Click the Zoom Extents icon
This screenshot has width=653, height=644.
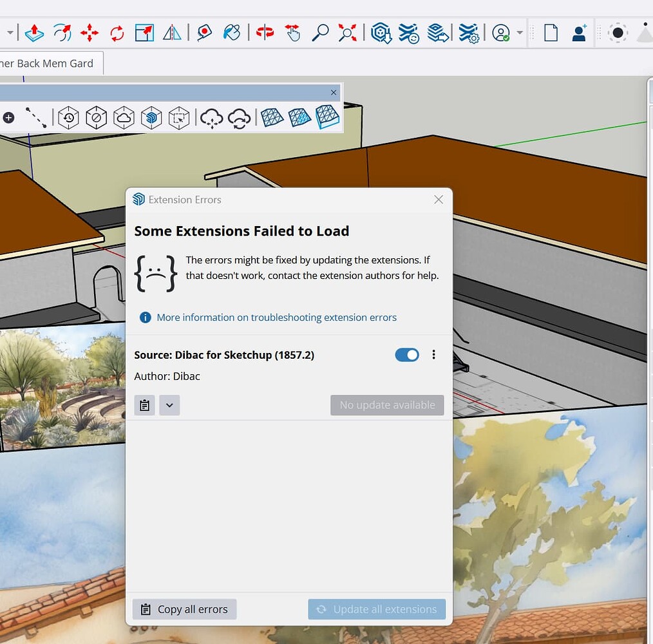tap(347, 33)
